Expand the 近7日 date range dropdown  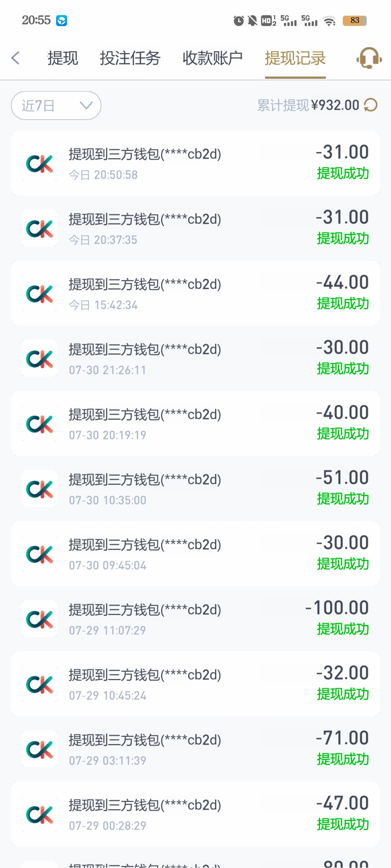tap(56, 105)
